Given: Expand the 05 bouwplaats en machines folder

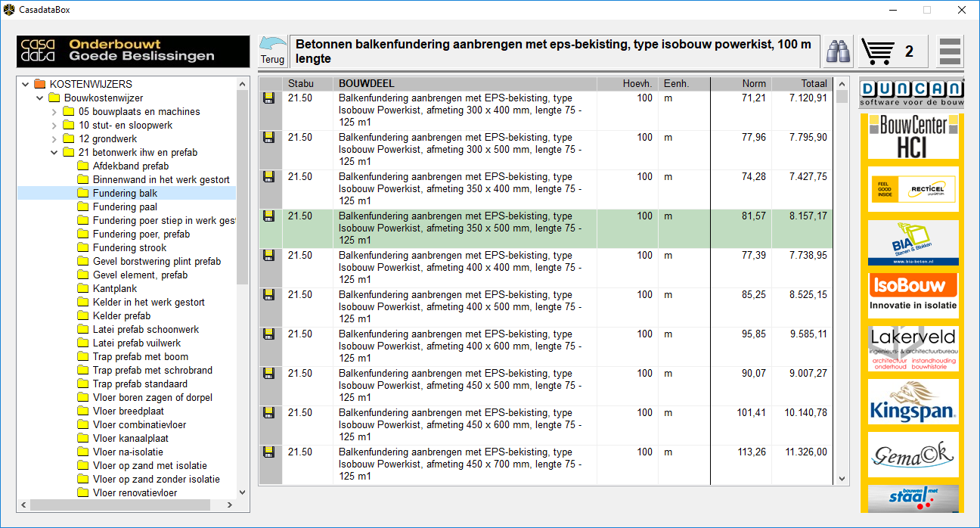Looking at the screenshot, I should 54,112.
